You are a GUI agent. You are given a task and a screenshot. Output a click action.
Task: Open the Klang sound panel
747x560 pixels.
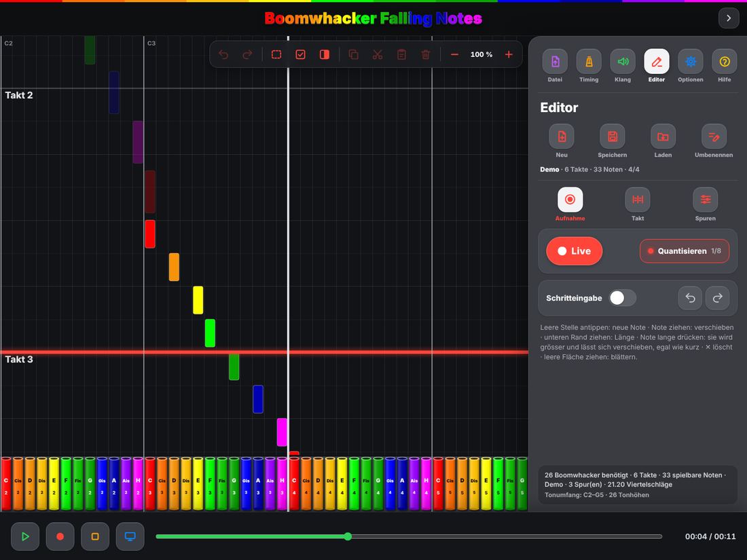coord(623,61)
